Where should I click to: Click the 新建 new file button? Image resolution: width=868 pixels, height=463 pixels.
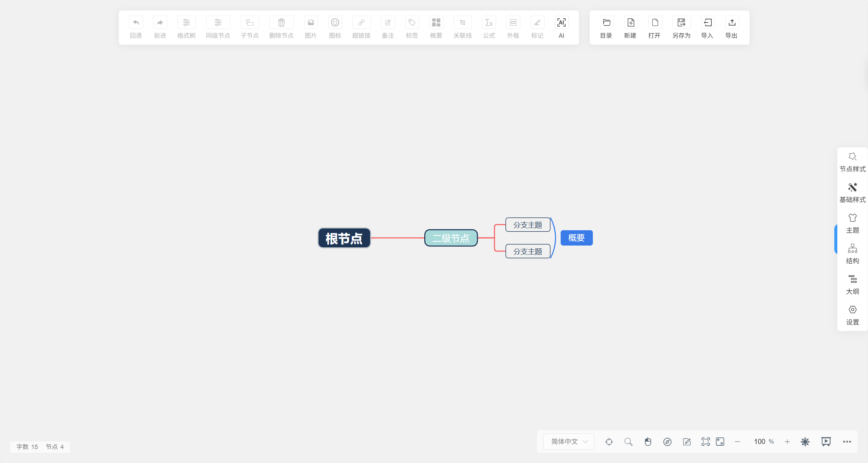pos(630,23)
